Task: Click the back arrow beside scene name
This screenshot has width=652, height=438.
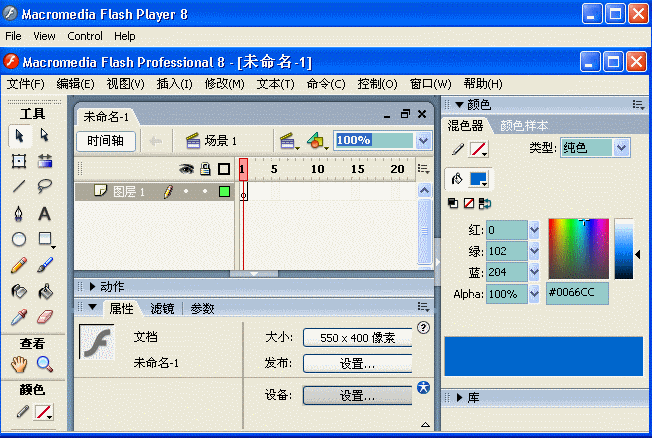Action: 156,141
